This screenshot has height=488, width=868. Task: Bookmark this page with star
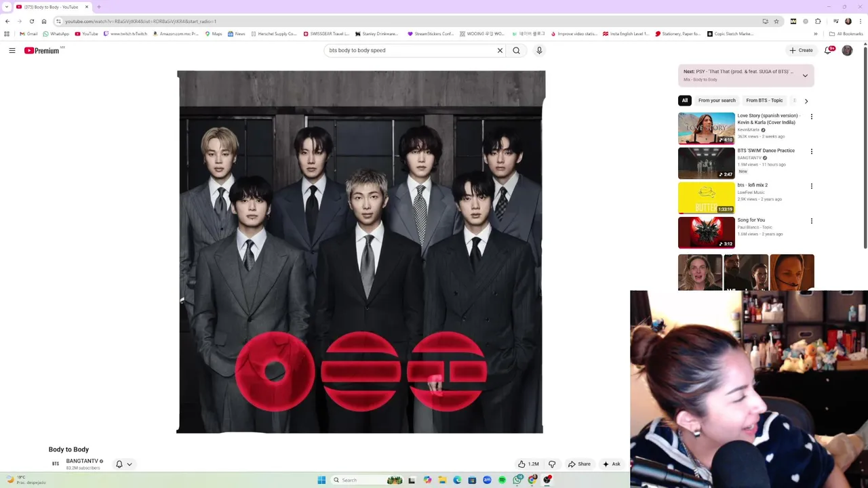pos(776,21)
